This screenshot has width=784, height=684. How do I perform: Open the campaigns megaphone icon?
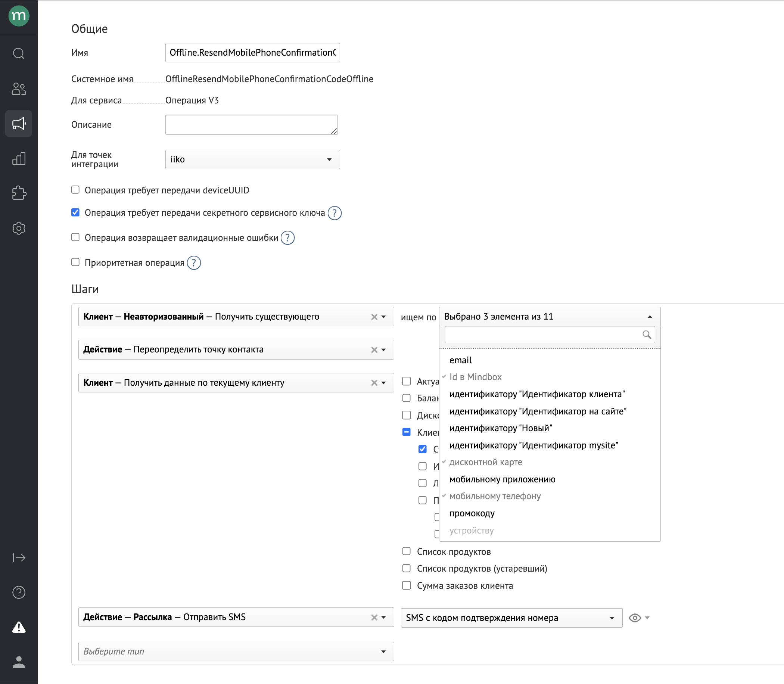click(x=19, y=124)
